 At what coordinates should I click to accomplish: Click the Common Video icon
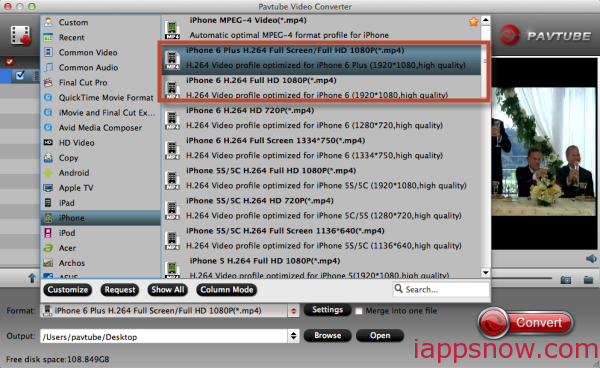pyautogui.click(x=48, y=52)
